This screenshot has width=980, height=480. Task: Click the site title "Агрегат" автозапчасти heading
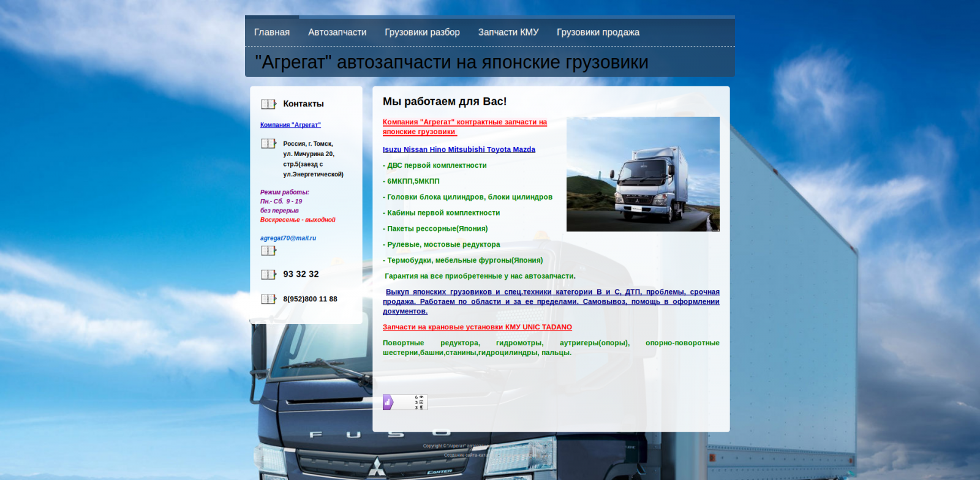[x=451, y=62]
